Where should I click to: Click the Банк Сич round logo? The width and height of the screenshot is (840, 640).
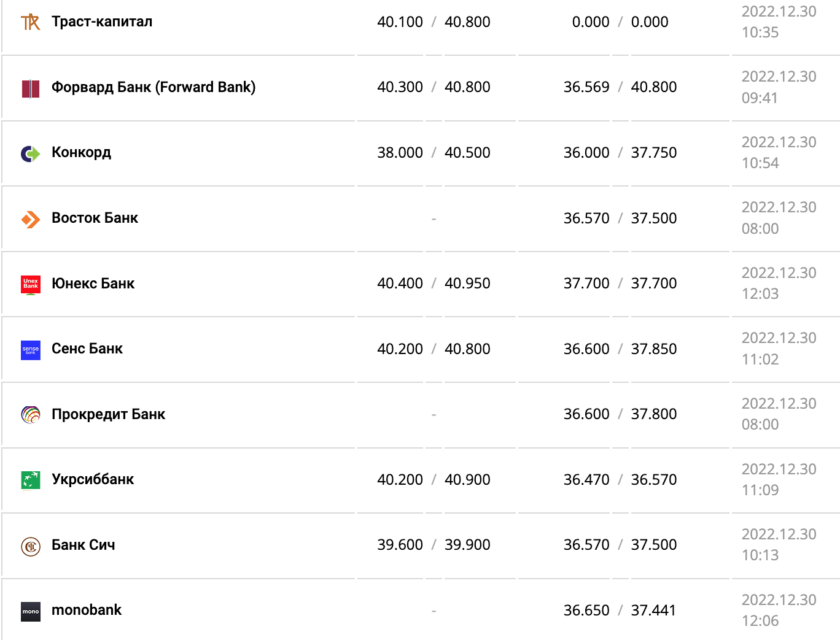[30, 546]
